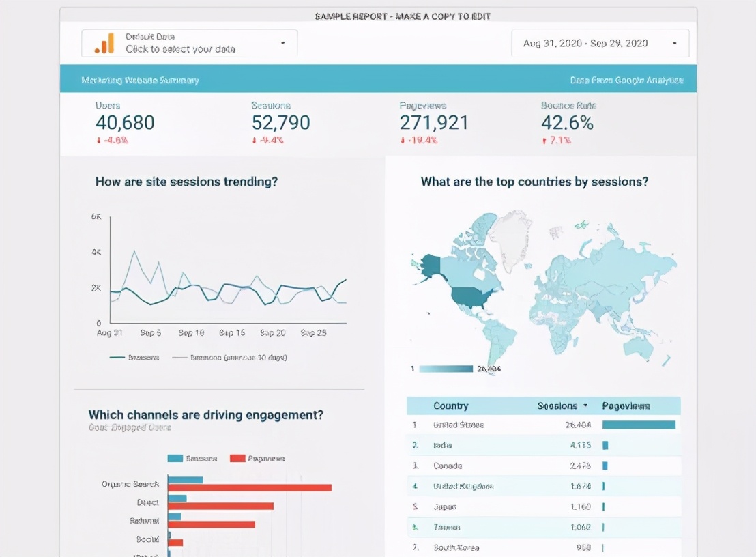Click the Google Analytics bar chart icon

pyautogui.click(x=104, y=43)
